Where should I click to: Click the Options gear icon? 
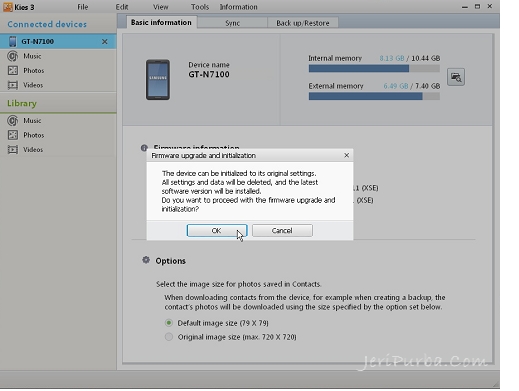coord(146,260)
